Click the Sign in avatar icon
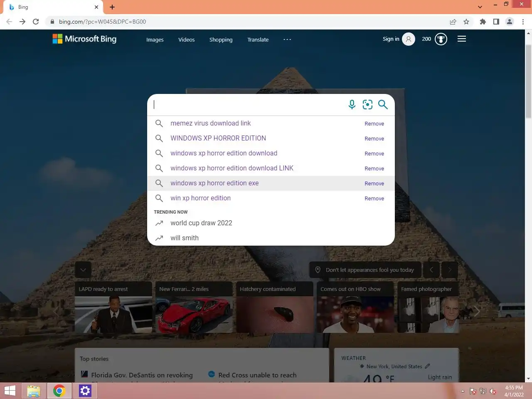Viewport: 532px width, 399px height. (409, 39)
